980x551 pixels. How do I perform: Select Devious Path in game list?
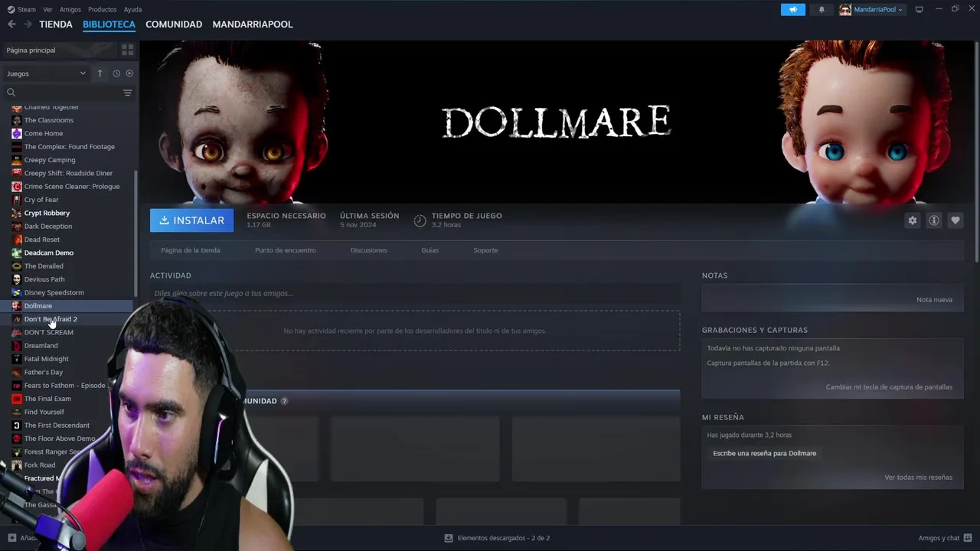click(x=44, y=279)
